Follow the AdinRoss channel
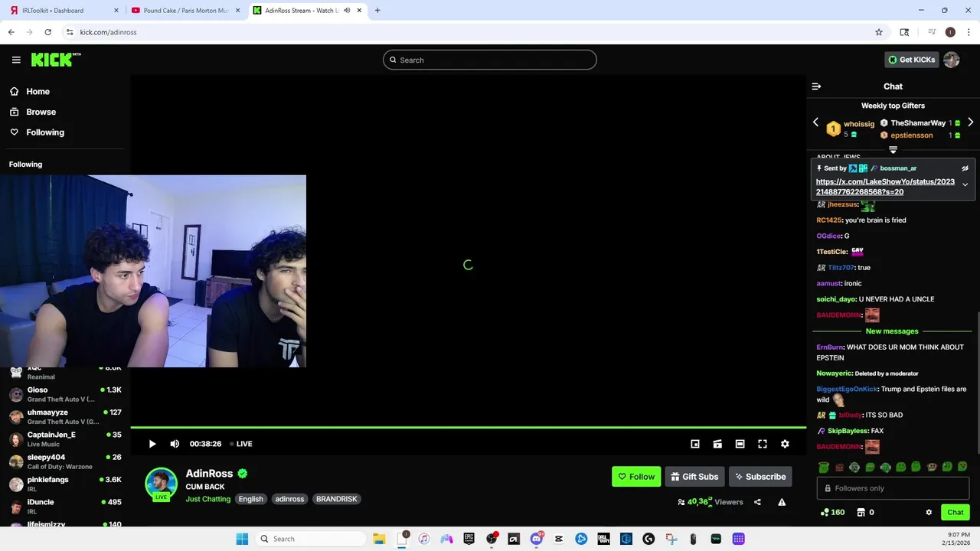This screenshot has height=551, width=980. click(x=636, y=477)
